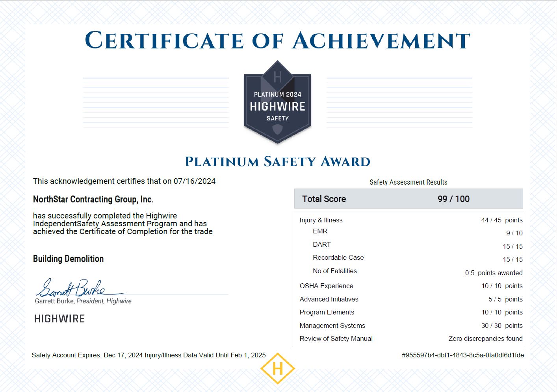
Task: Select the total score value '99 / 100'
Action: [454, 199]
